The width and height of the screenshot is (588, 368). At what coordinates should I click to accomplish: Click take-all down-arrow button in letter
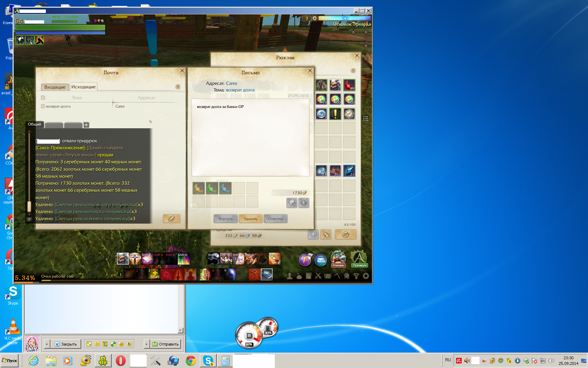(304, 203)
